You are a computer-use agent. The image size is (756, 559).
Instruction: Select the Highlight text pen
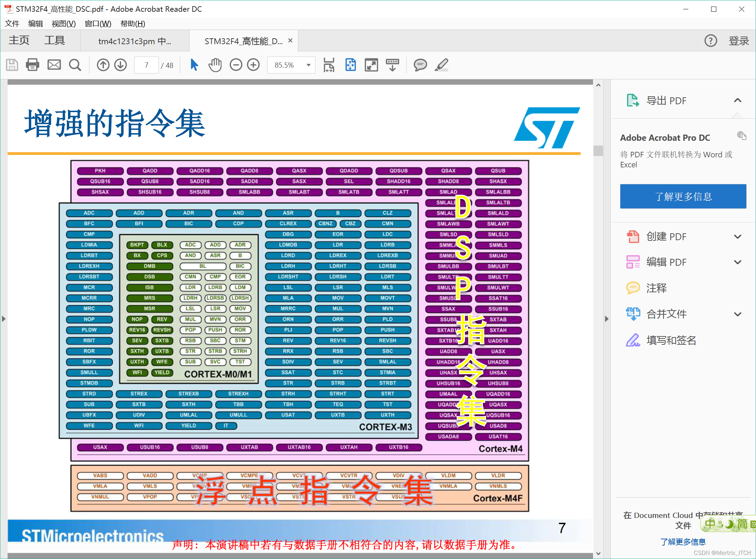[x=442, y=65]
